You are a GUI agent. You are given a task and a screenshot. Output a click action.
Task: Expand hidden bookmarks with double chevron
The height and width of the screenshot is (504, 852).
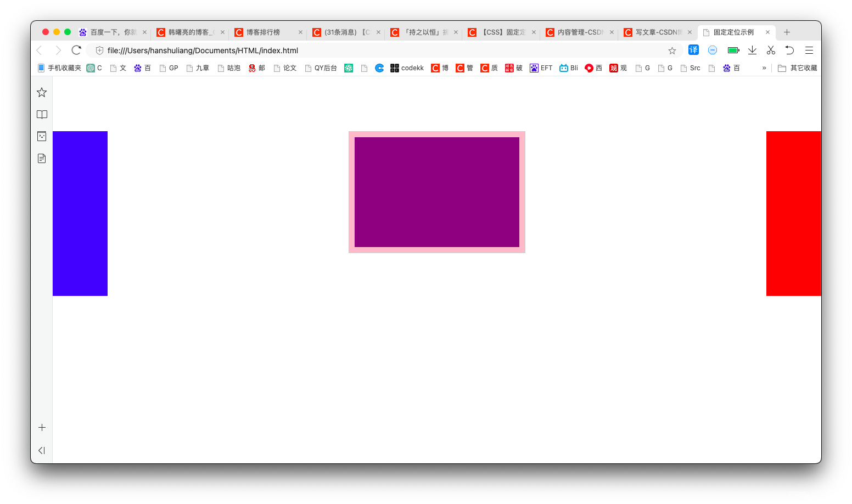click(x=764, y=68)
